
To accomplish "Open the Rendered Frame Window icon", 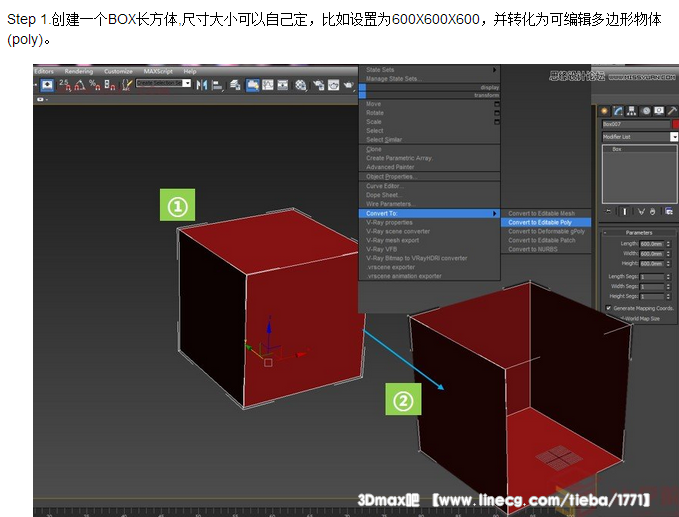I will pos(333,85).
